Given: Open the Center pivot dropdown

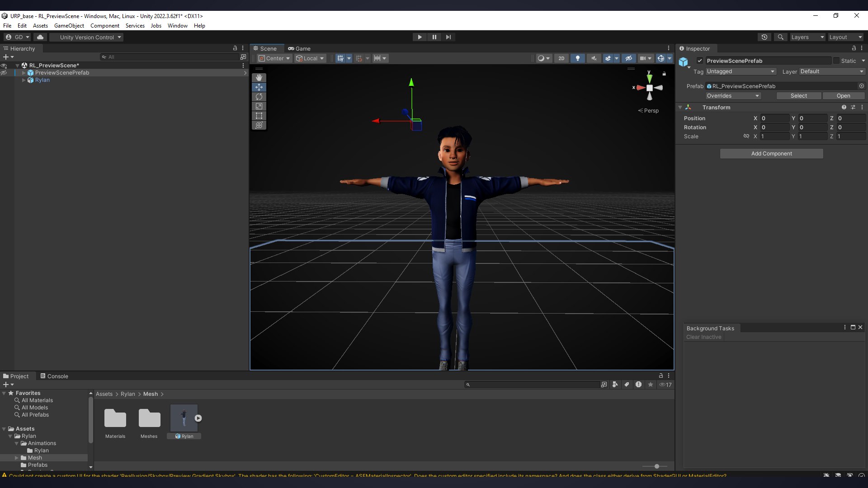Looking at the screenshot, I should [274, 58].
